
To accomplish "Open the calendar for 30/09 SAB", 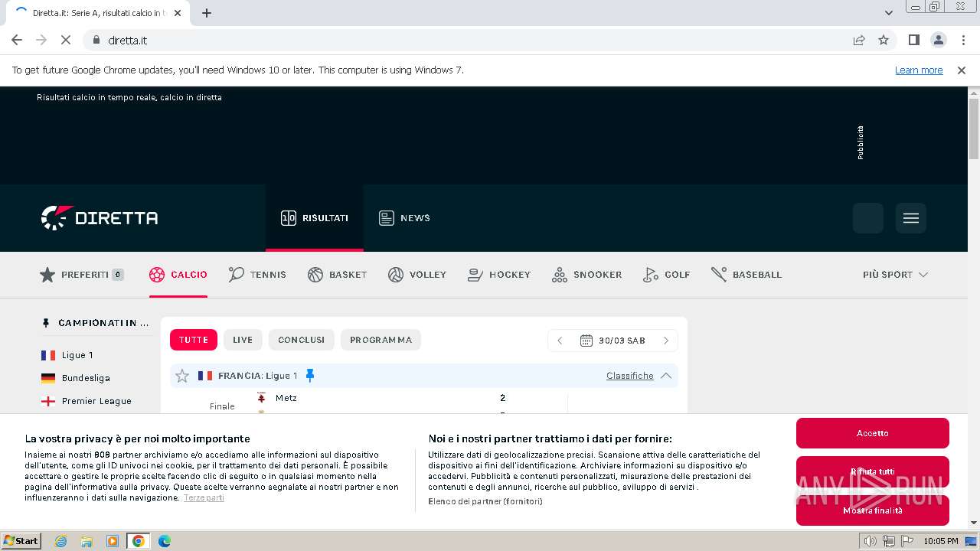I will 612,341.
